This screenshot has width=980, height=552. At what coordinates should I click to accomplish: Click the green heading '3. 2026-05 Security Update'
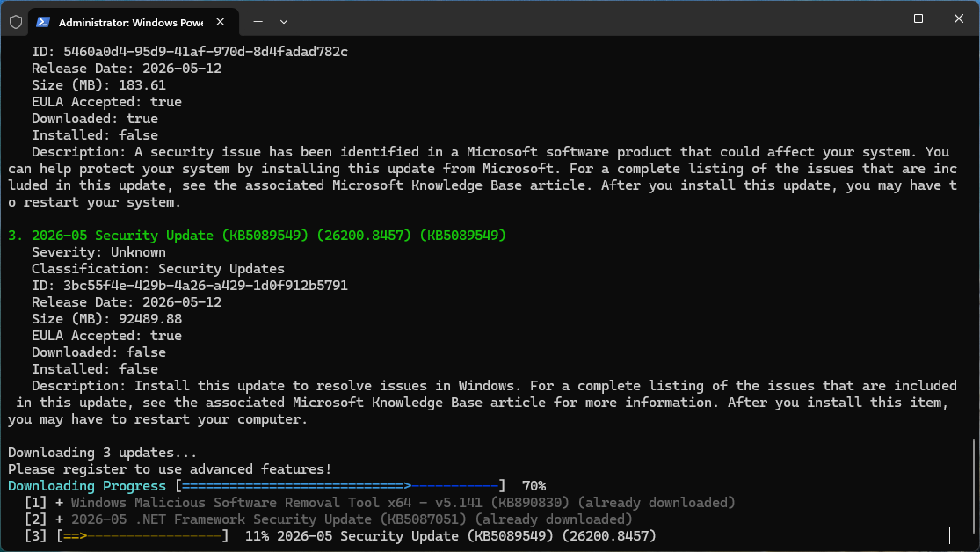point(257,235)
